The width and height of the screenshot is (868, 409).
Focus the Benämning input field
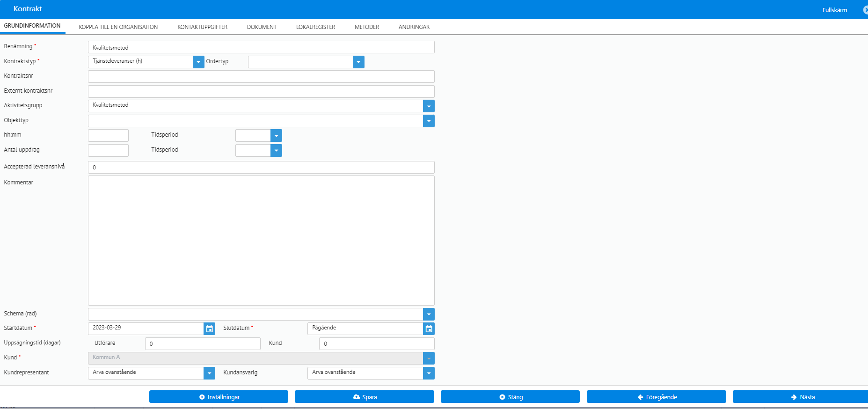coord(261,47)
